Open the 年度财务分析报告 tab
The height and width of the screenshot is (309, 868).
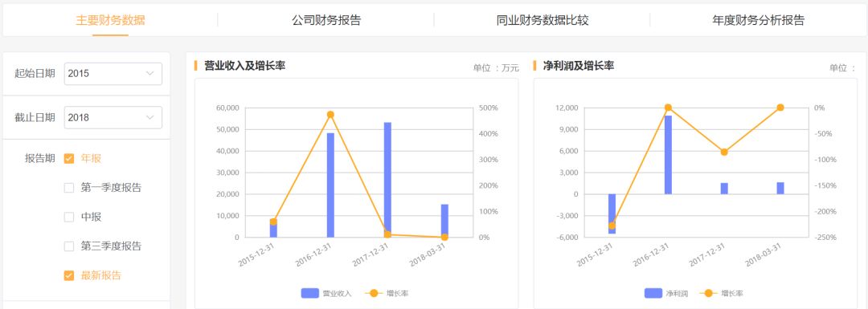point(759,20)
